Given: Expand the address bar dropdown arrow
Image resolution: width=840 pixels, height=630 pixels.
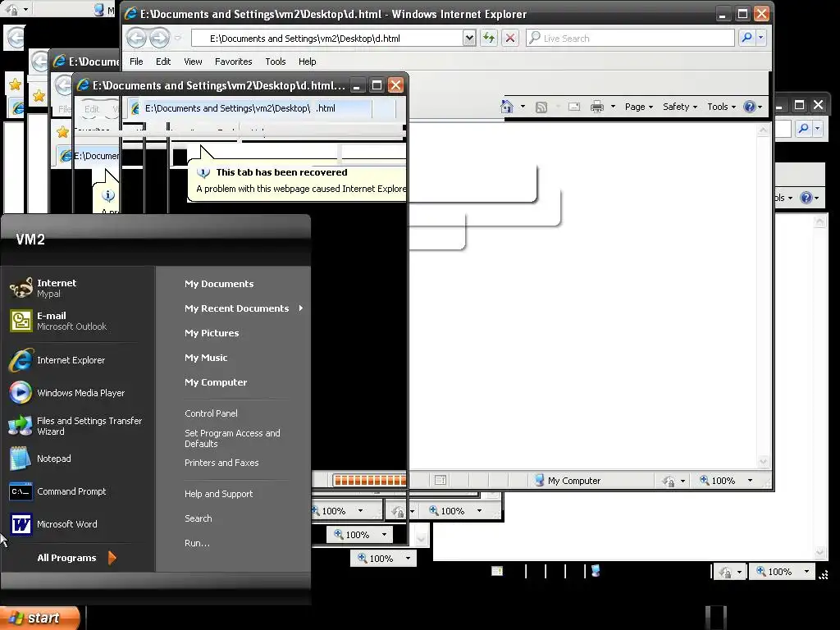Looking at the screenshot, I should (x=469, y=38).
